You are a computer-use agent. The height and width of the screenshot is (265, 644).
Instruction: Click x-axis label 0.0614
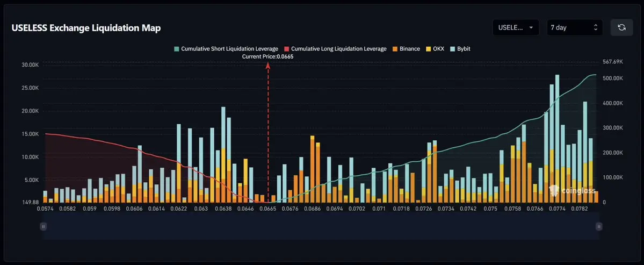point(156,209)
